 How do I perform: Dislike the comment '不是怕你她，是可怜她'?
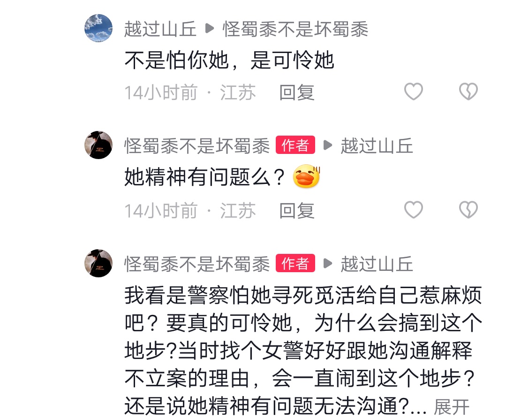(468, 92)
